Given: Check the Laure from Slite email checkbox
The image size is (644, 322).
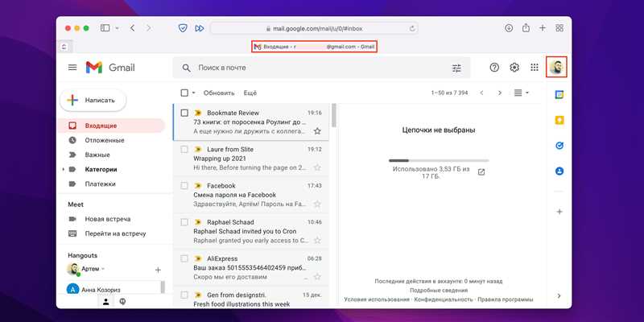Looking at the screenshot, I should click(184, 149).
